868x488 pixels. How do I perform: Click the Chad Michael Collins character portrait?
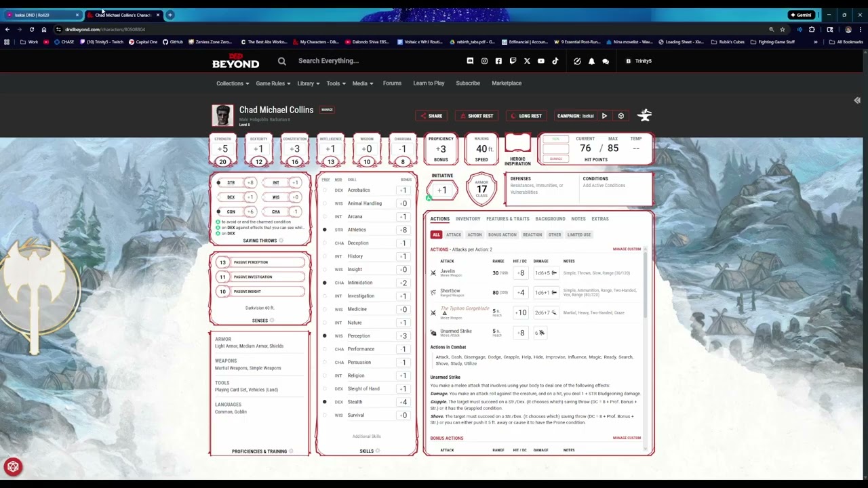click(222, 115)
